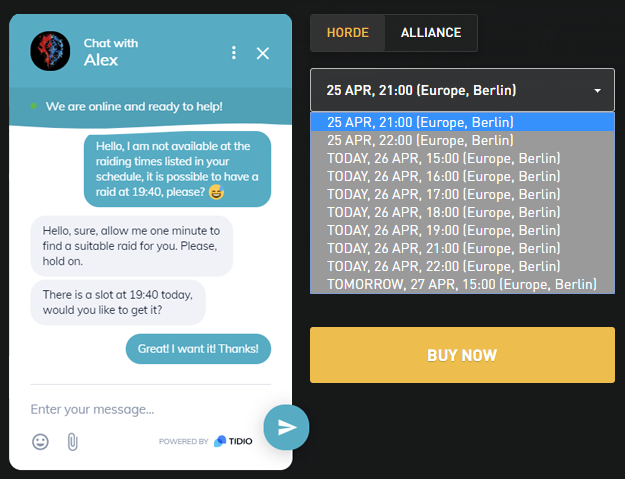The height and width of the screenshot is (479, 625).
Task: Click the green online status dot
Action: (x=33, y=106)
